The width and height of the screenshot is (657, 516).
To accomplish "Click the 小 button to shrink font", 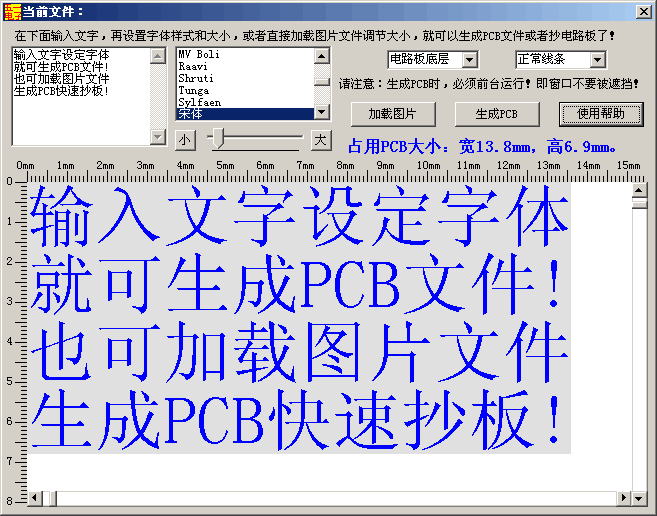I will tap(186, 138).
